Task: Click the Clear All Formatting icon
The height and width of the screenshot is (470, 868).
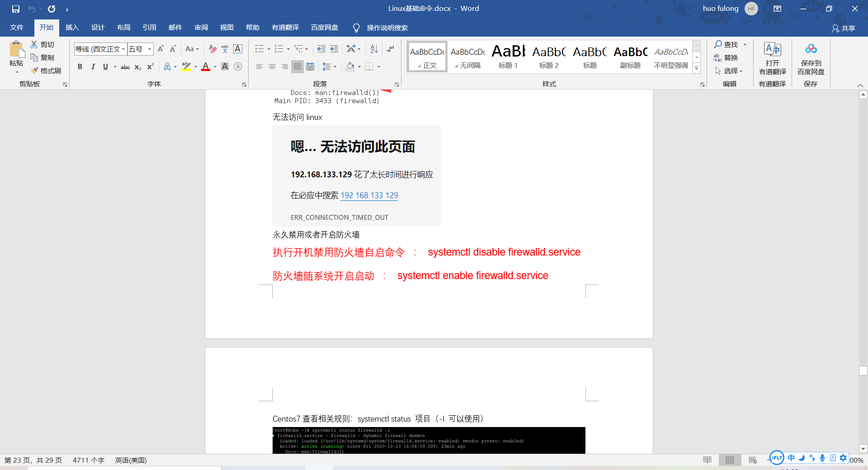Action: [x=212, y=48]
